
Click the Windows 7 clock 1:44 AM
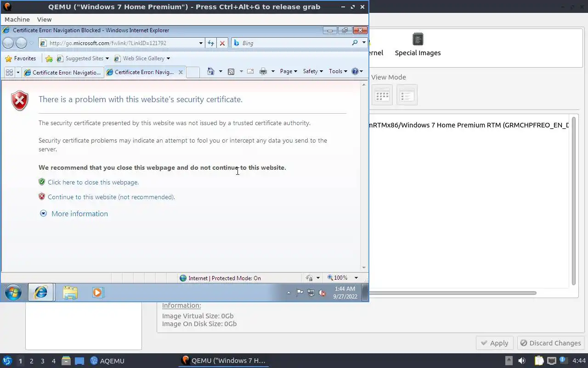tap(345, 289)
